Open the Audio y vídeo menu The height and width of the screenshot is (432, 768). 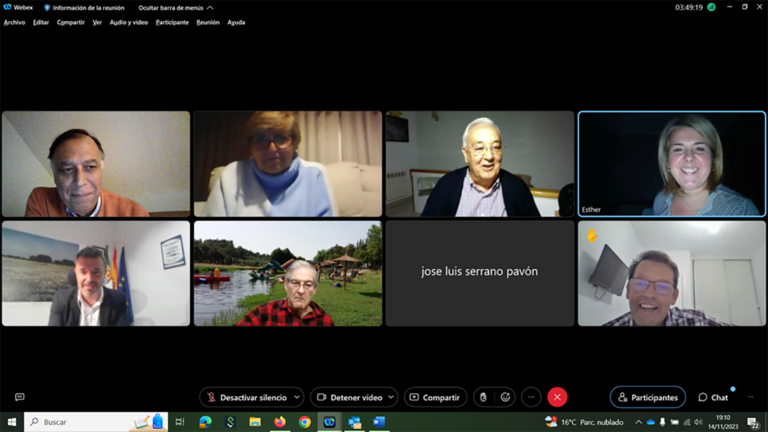[x=128, y=22]
